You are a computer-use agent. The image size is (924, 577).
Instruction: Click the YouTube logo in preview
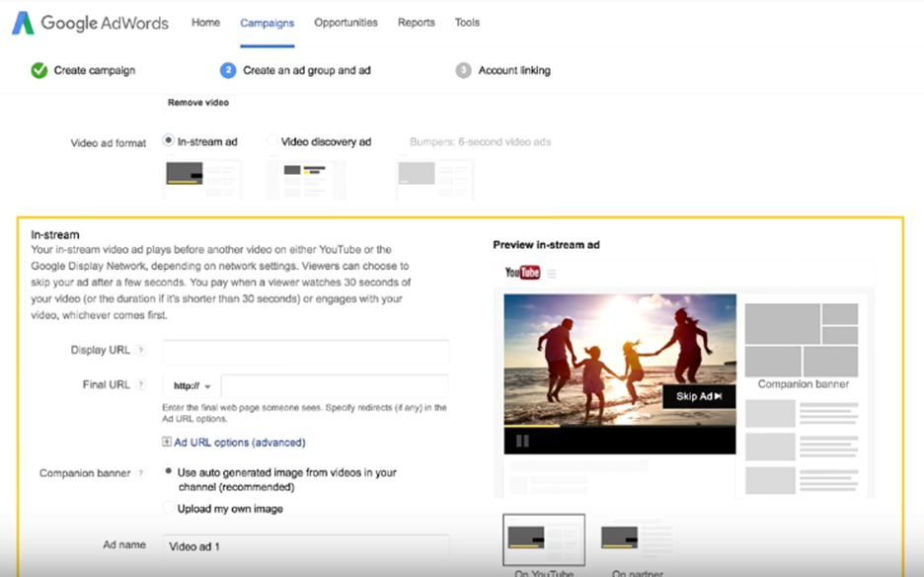(522, 273)
